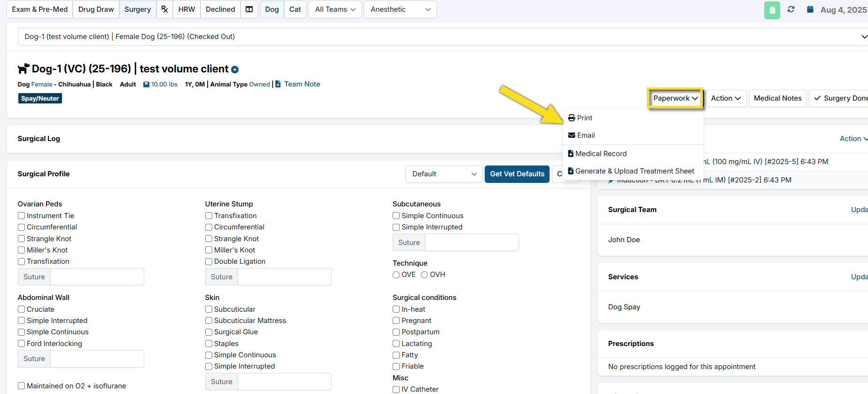Image resolution: width=868 pixels, height=394 pixels.
Task: Click the blue plus icon beside client name
Action: coord(235,70)
